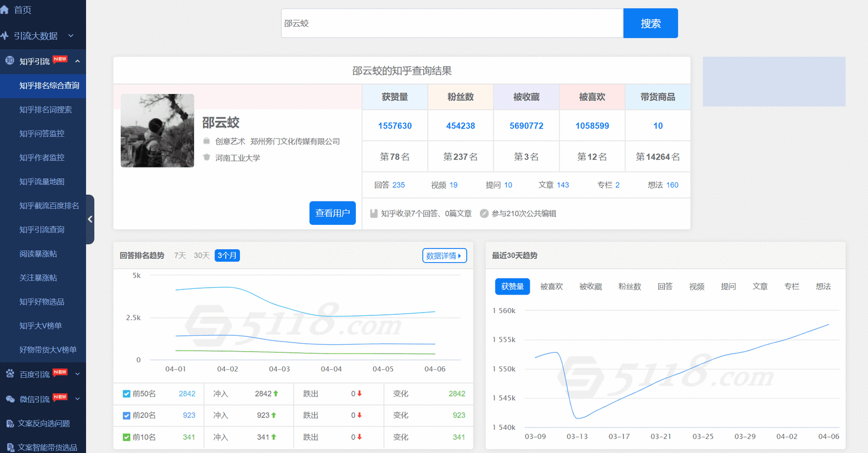This screenshot has width=868, height=453.
Task: Toggle the 前20名 checkbox off
Action: tap(127, 415)
